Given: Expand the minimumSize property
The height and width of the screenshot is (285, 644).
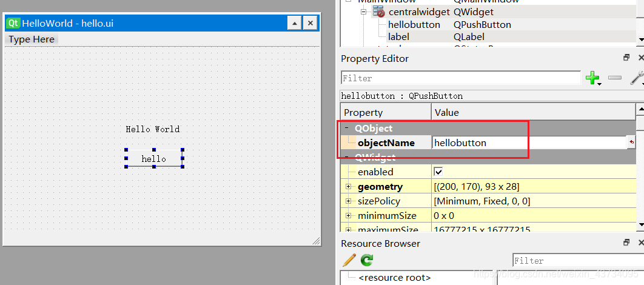Looking at the screenshot, I should tap(348, 216).
